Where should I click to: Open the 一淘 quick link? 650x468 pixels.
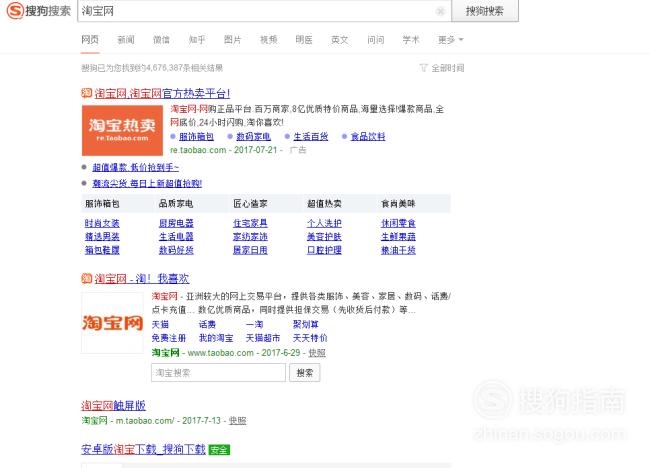point(255,325)
